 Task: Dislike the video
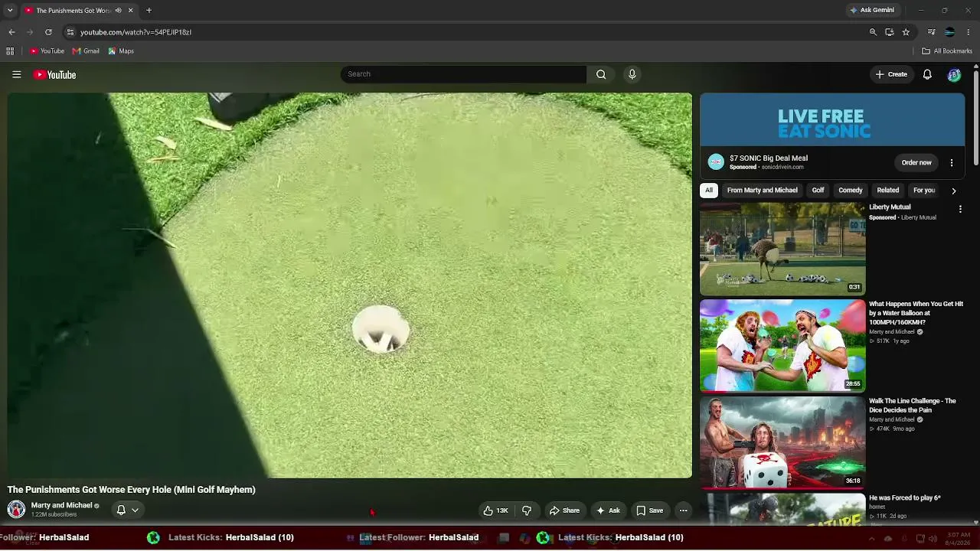point(527,510)
